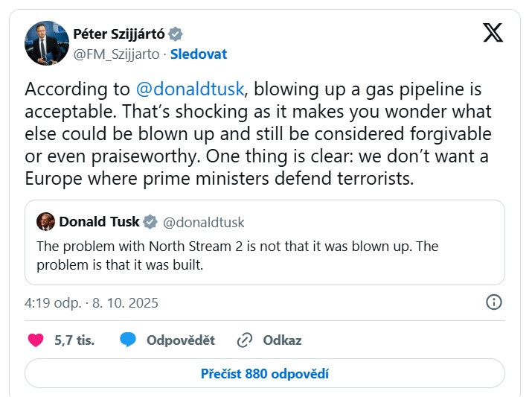
Task: Click the 5,7 tis. likes count
Action: [x=74, y=340]
